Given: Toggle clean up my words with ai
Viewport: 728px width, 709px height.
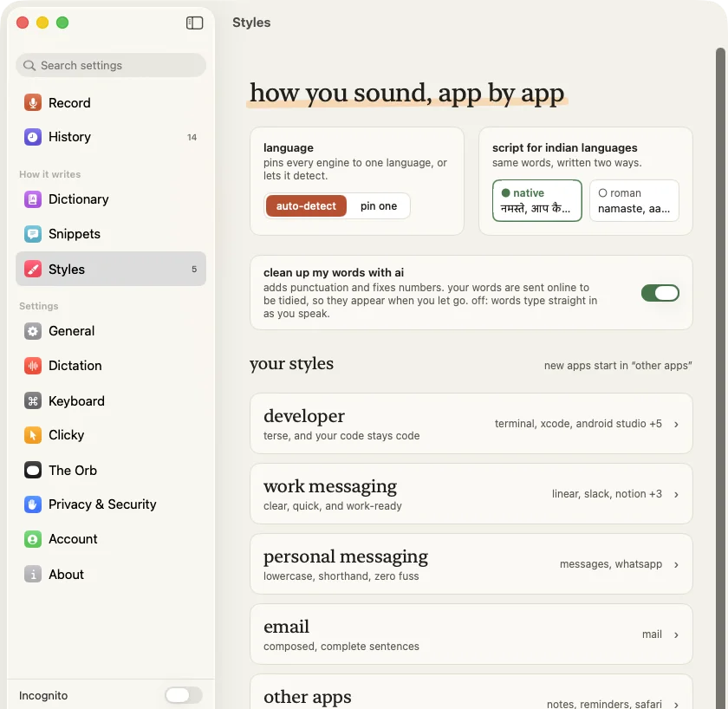Looking at the screenshot, I should (660, 293).
